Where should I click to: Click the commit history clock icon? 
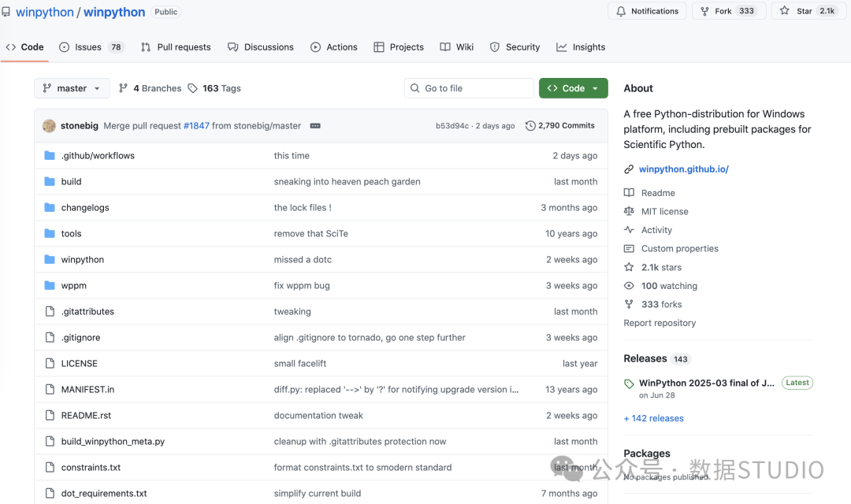tap(530, 126)
